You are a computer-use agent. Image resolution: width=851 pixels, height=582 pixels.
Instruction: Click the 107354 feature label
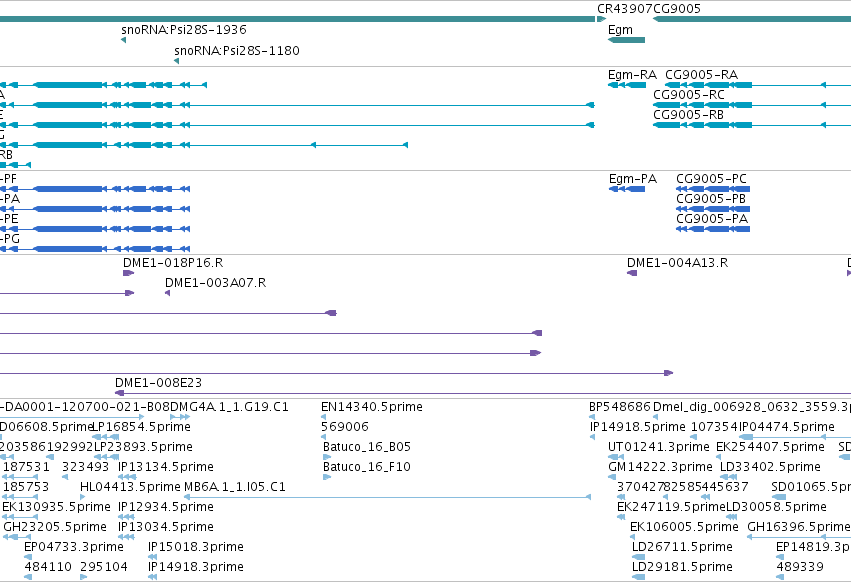[714, 427]
